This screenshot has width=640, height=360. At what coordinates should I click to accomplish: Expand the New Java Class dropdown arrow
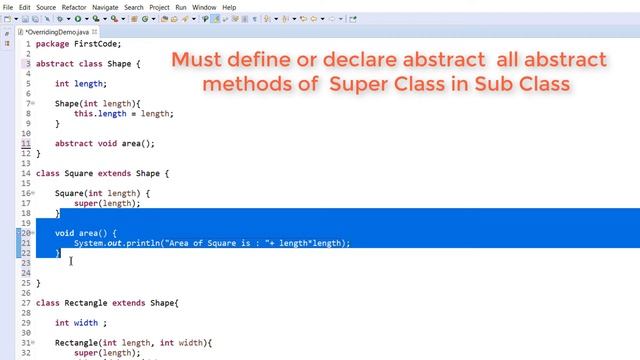(x=153, y=19)
